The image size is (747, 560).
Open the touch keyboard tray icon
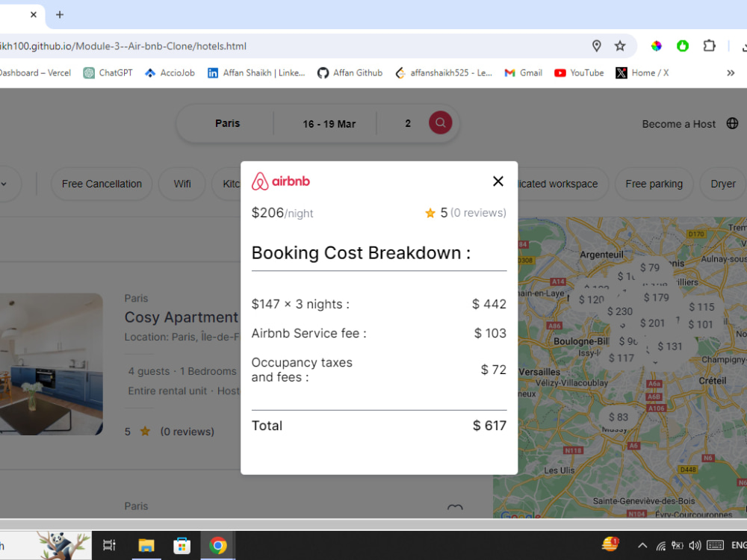tap(715, 546)
